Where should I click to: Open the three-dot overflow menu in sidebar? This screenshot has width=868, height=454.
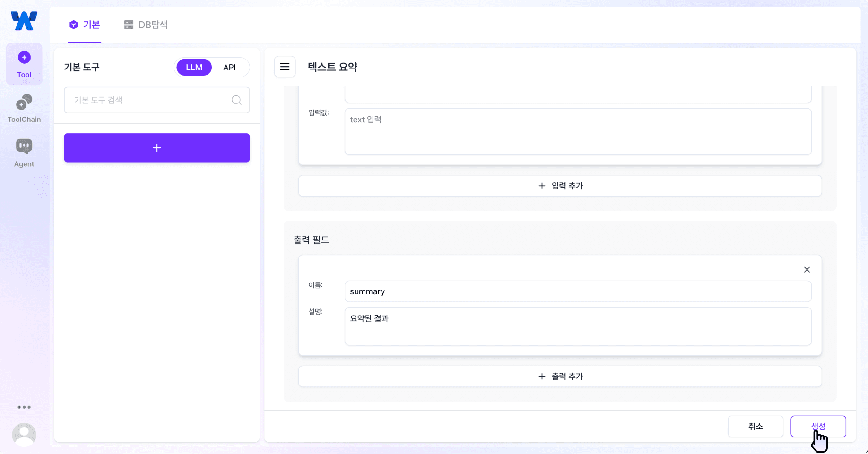(x=24, y=407)
